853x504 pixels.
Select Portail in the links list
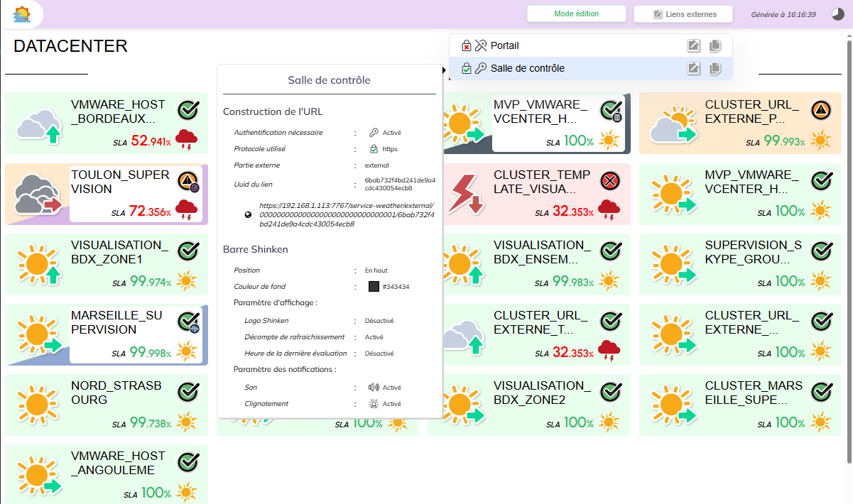[x=504, y=46]
